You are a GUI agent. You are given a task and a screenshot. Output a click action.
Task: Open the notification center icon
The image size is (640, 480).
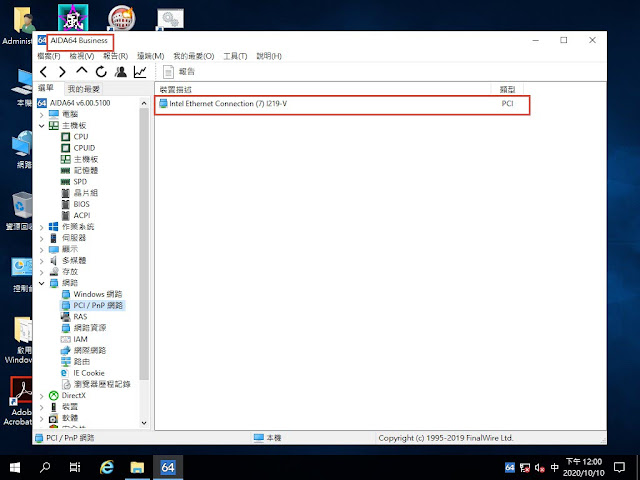coord(619,467)
